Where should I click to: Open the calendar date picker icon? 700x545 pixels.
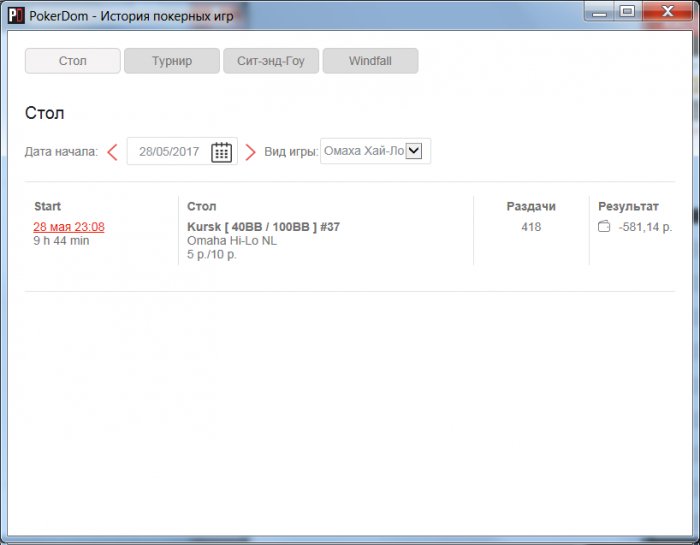[221, 152]
